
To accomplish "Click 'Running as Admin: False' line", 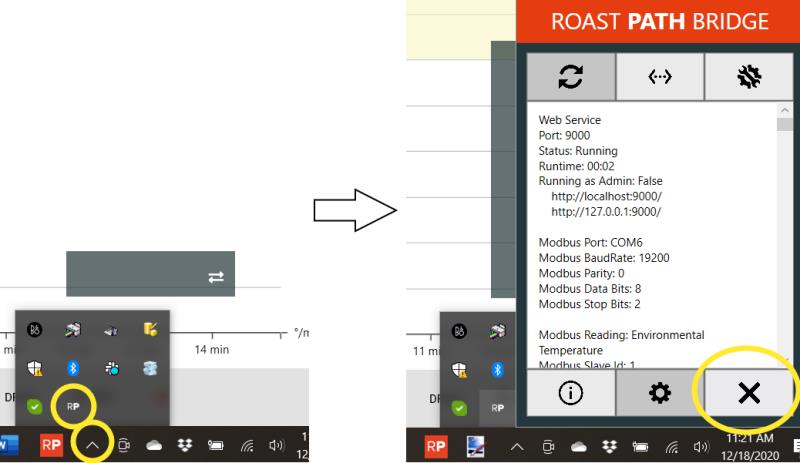I will click(x=601, y=181).
